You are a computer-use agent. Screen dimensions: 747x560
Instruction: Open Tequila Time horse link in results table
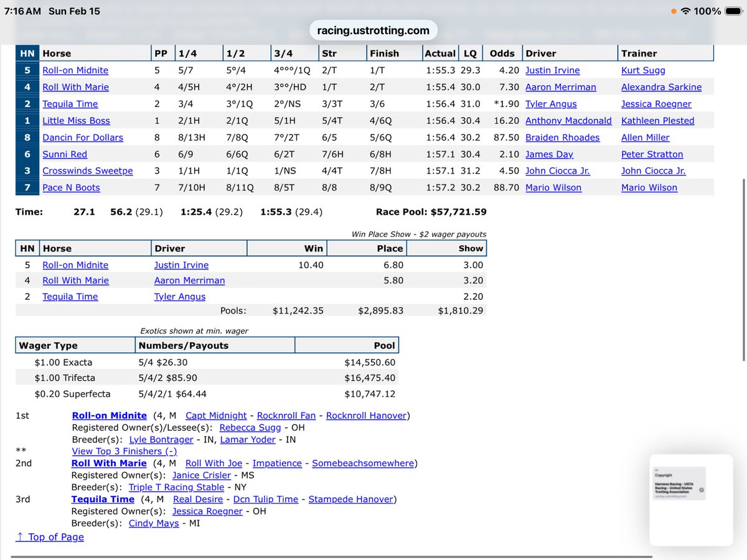point(70,104)
